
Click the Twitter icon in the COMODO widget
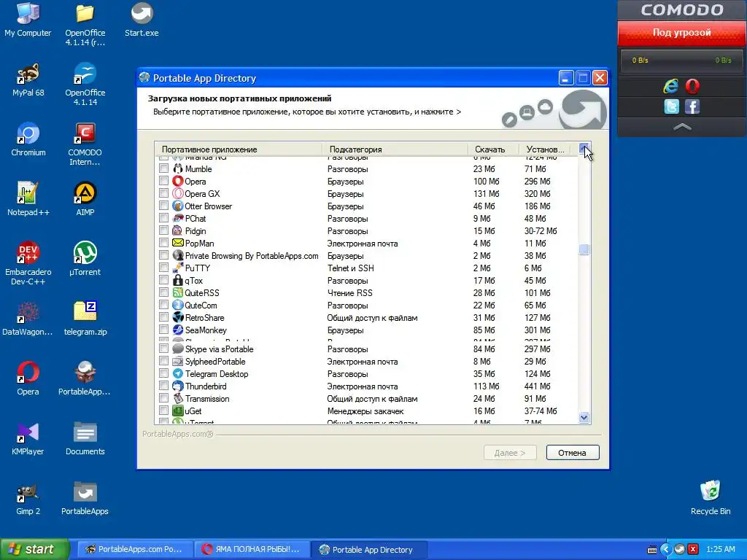[x=671, y=106]
